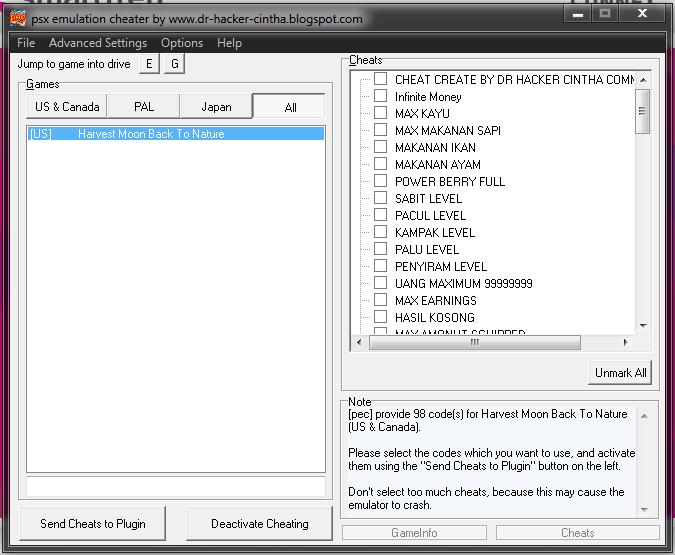The height and width of the screenshot is (555, 675).
Task: Enable the MAKANAN IKAN cheat
Action: (x=381, y=147)
